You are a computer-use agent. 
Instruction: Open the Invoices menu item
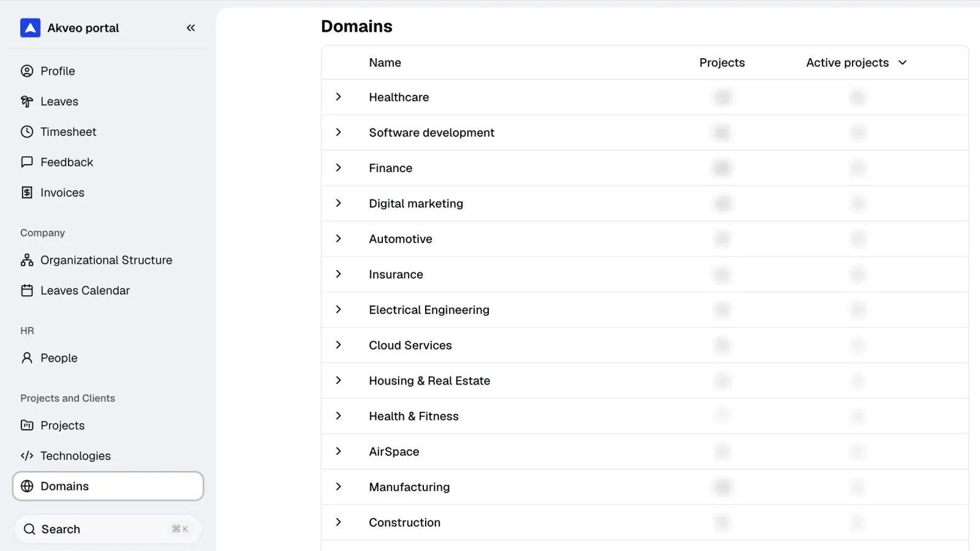click(x=108, y=193)
